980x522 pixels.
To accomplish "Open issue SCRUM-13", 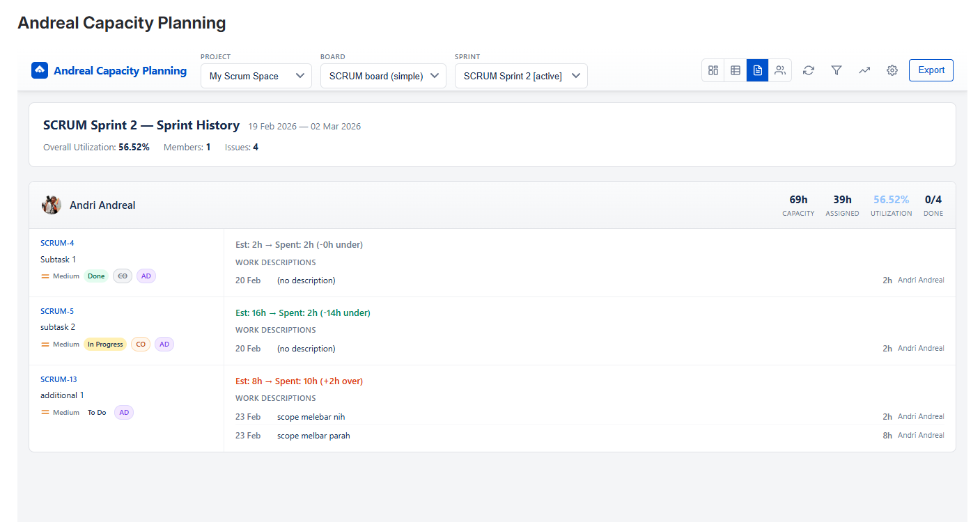I will tap(59, 379).
